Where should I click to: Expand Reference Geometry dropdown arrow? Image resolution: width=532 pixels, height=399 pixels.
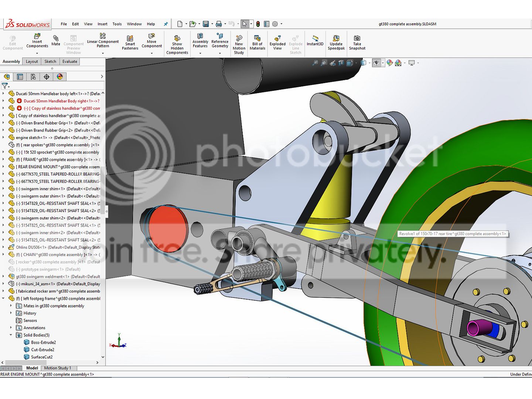tap(220, 53)
